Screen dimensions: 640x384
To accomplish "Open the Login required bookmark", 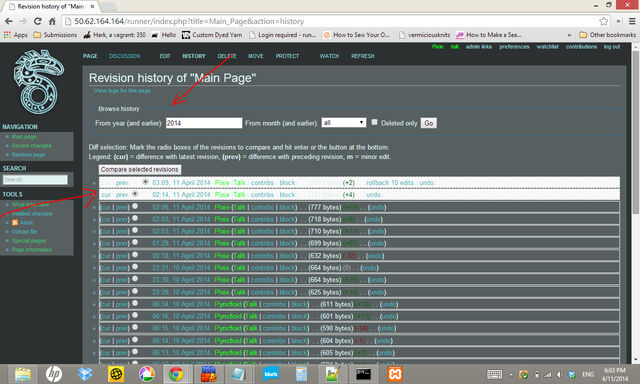I will (282, 35).
